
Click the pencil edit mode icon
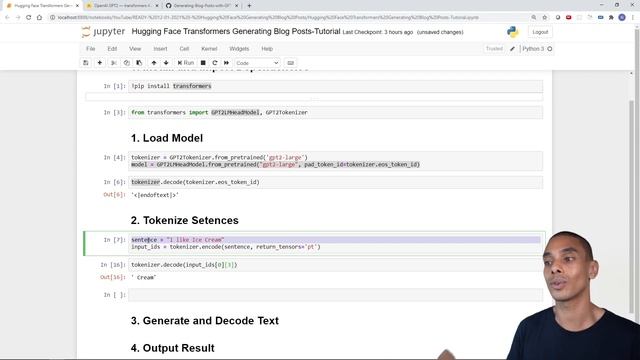(513, 49)
